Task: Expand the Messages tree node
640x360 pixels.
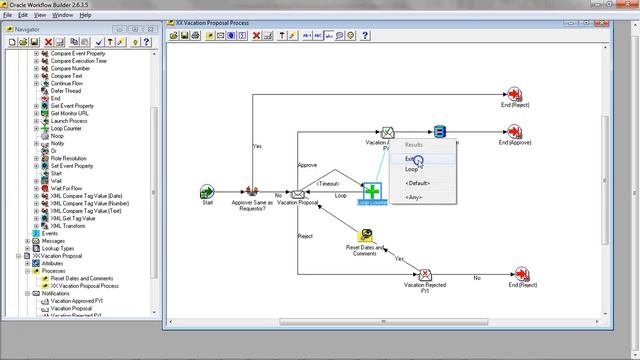Action: click(x=27, y=241)
